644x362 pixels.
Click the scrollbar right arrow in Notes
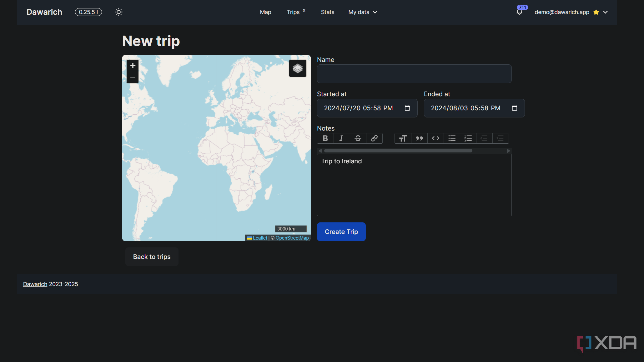508,151
